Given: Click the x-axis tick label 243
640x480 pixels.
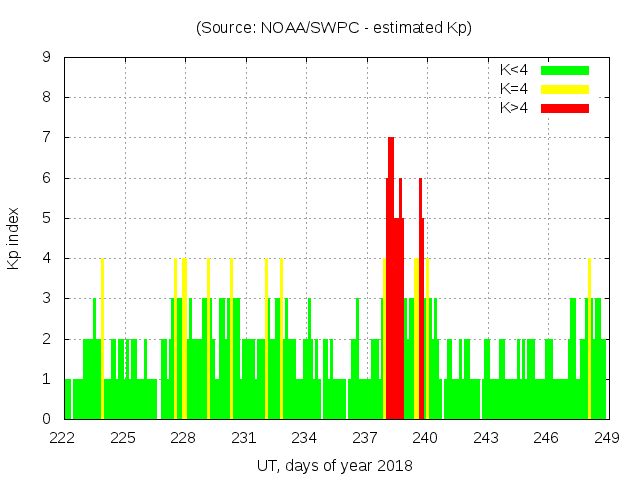Looking at the screenshot, I should pos(486,437).
